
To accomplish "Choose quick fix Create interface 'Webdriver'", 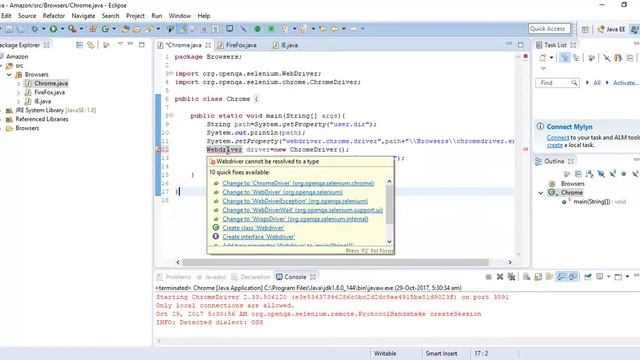I will point(258,237).
